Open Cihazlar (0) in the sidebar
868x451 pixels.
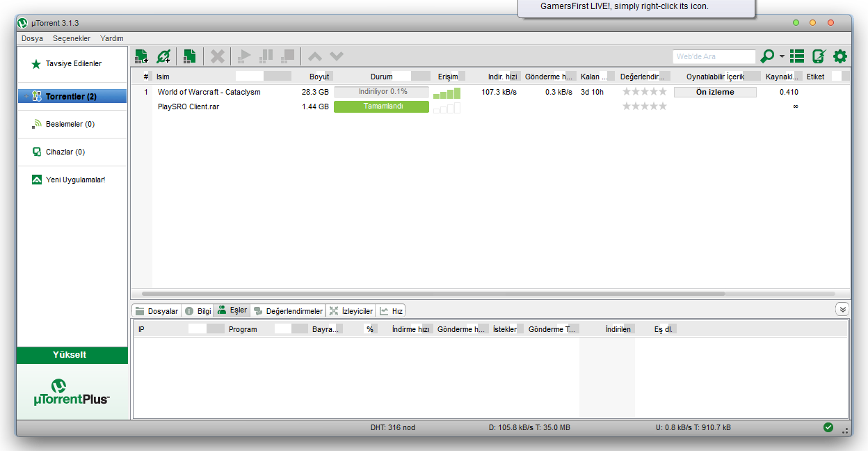(x=73, y=152)
